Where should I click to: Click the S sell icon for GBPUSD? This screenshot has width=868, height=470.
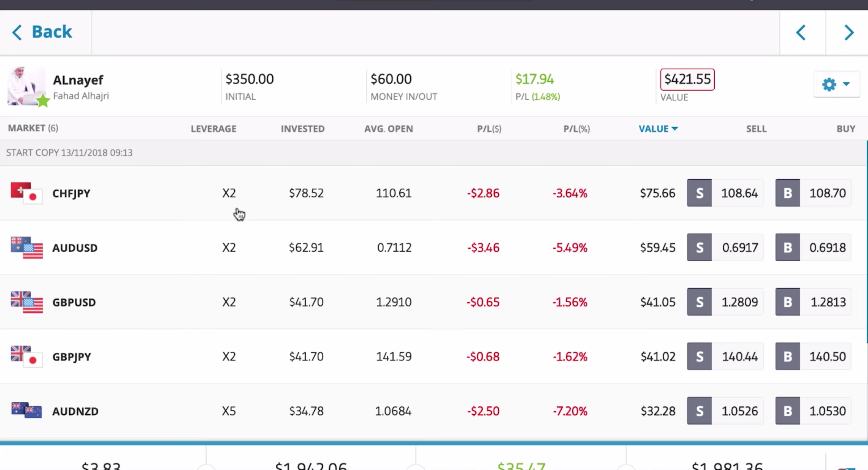(x=699, y=302)
